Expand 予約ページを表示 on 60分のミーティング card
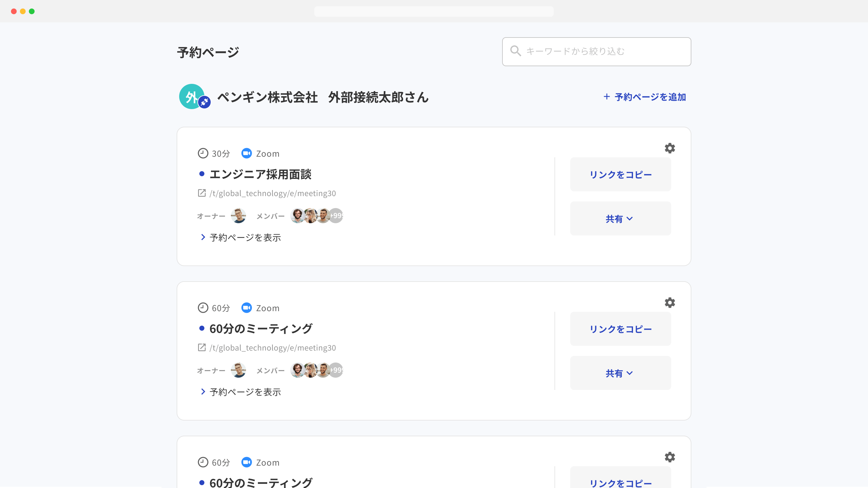868x488 pixels. (245, 392)
